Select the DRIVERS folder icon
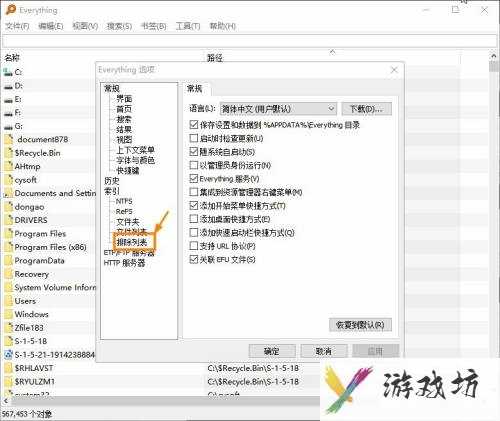 (9, 220)
